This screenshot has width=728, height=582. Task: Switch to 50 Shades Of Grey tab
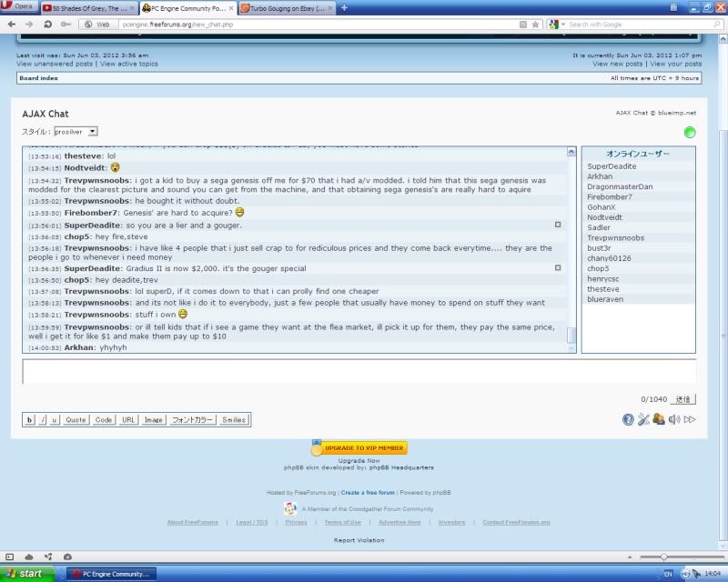(88, 7)
